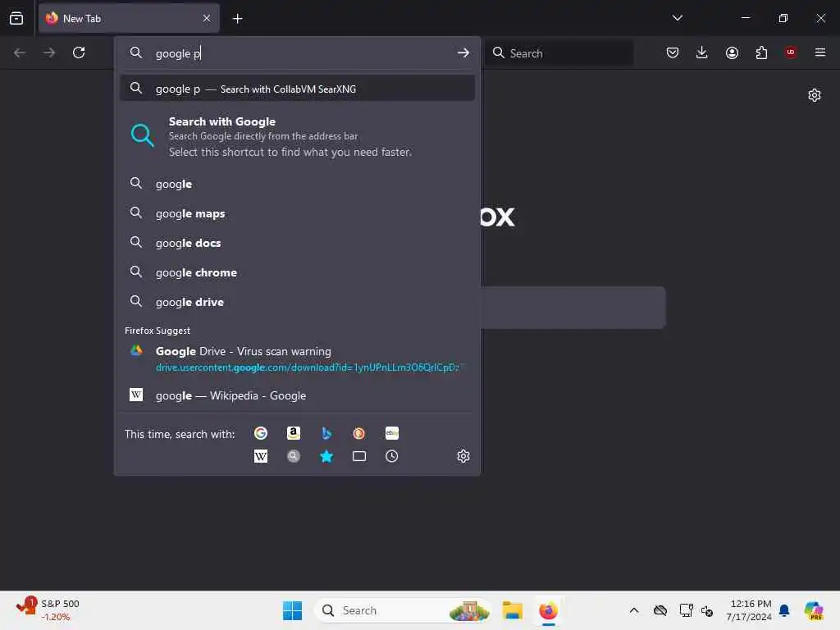The image size is (840, 630).
Task: Pick the google docs suggestion
Action: [297, 243]
